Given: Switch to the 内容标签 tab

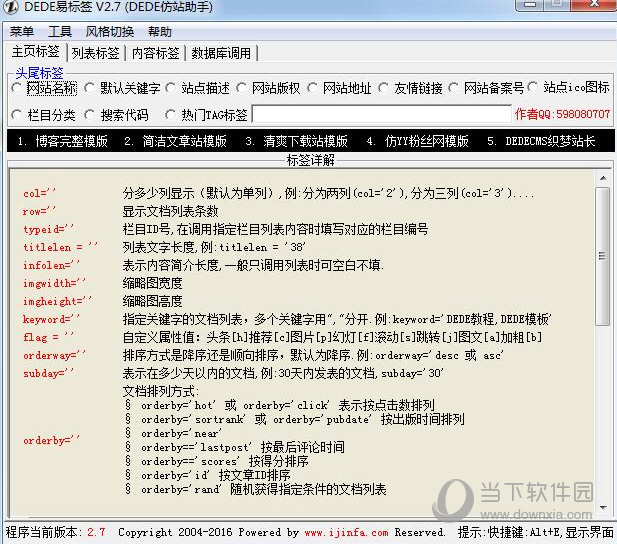Looking at the screenshot, I should [155, 53].
